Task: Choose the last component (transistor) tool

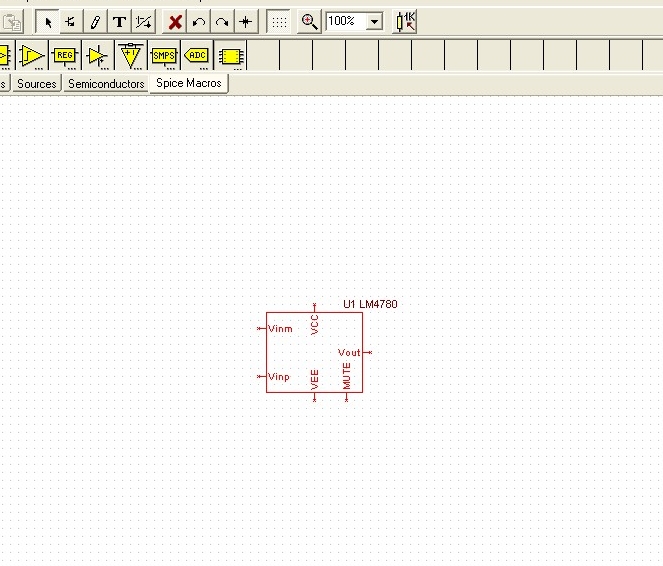Action: coord(71,22)
